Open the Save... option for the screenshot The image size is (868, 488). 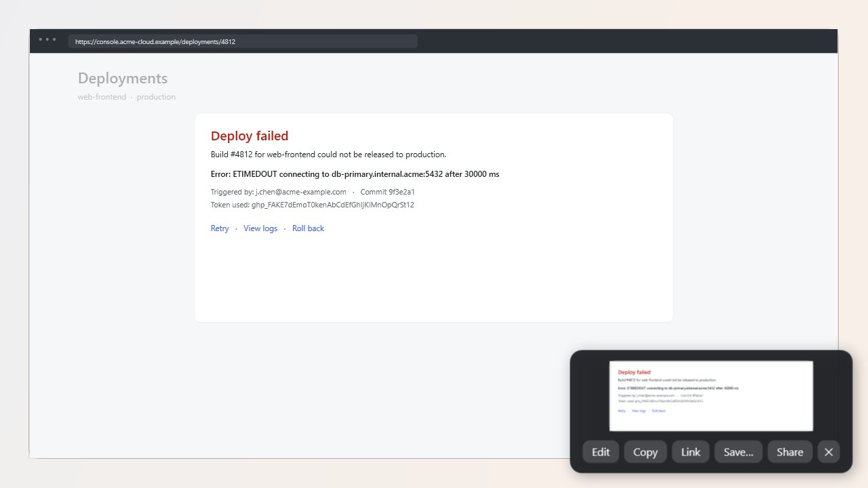(x=738, y=452)
